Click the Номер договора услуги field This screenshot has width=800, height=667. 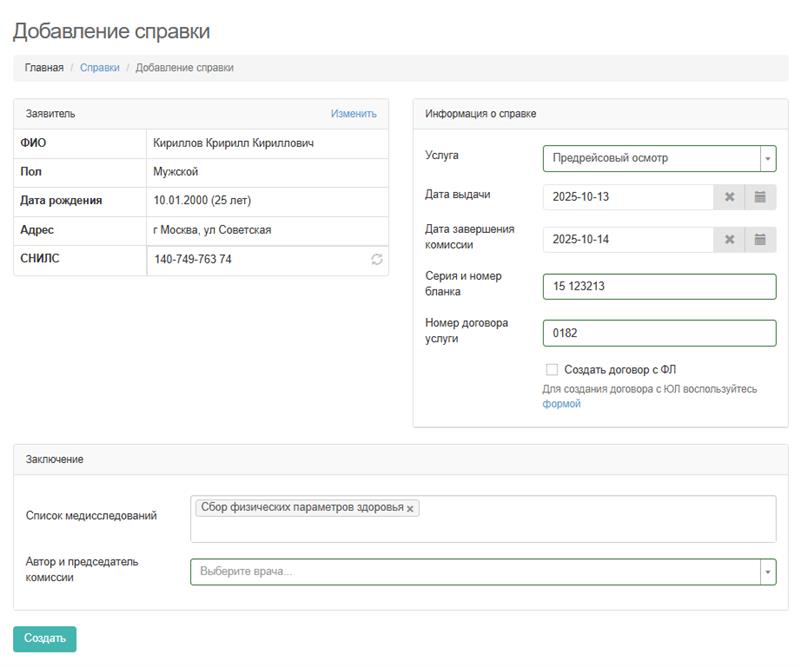point(659,333)
